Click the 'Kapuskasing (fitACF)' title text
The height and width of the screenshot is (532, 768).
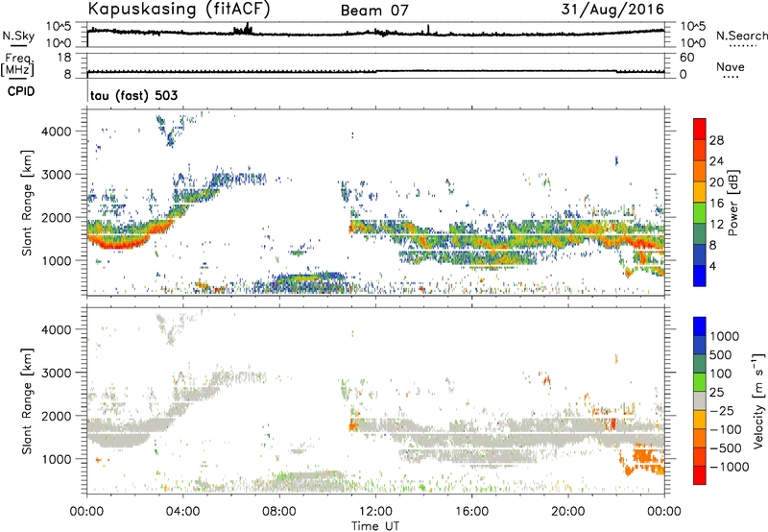click(x=179, y=9)
